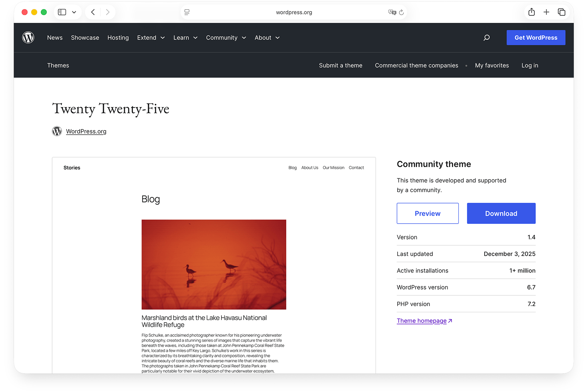
Task: Click the translate icon in the address bar
Action: pyautogui.click(x=392, y=12)
